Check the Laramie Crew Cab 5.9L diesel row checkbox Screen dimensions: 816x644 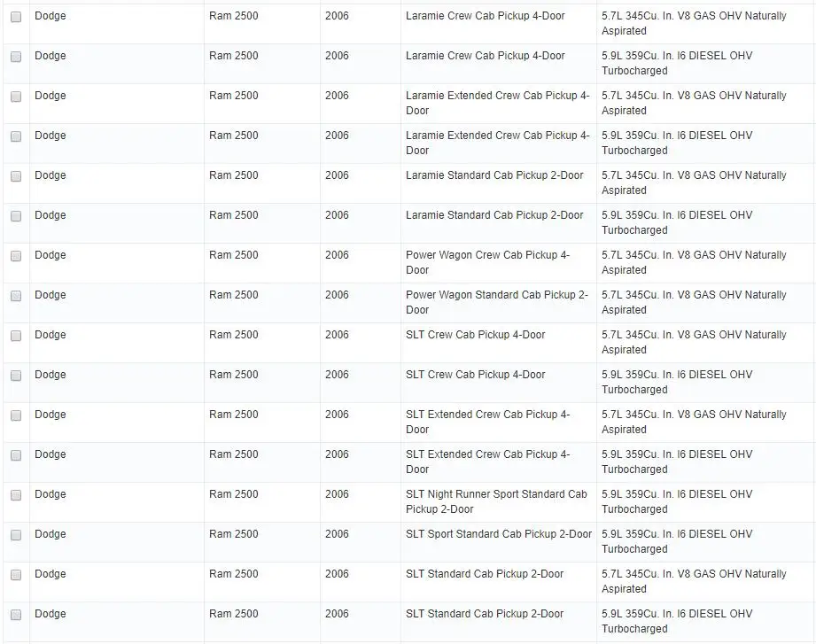[x=16, y=56]
